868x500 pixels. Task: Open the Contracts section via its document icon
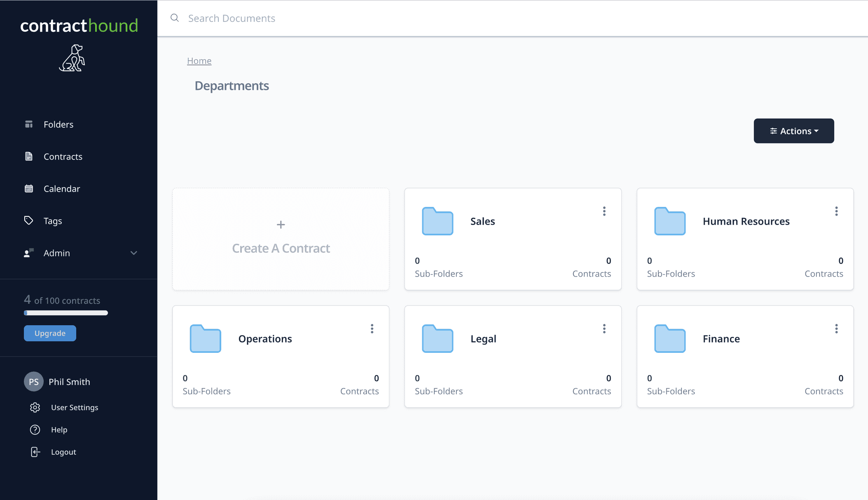[x=29, y=156]
